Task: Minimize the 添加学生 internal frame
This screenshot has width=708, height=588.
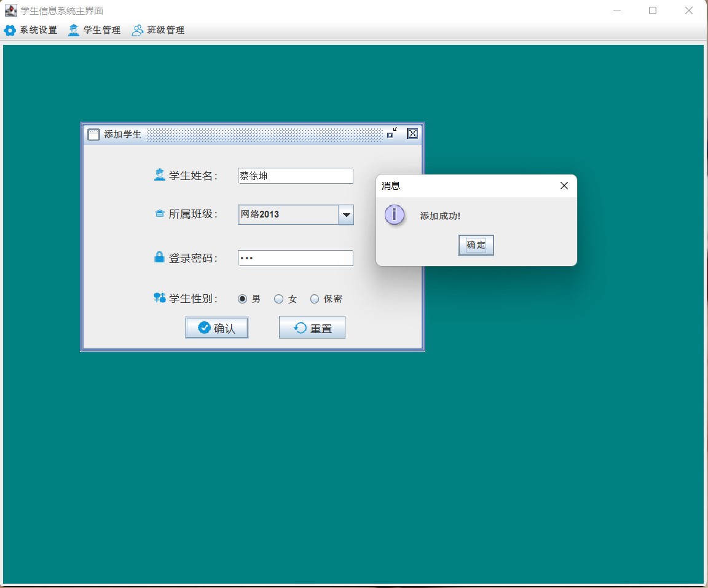Action: pos(392,133)
